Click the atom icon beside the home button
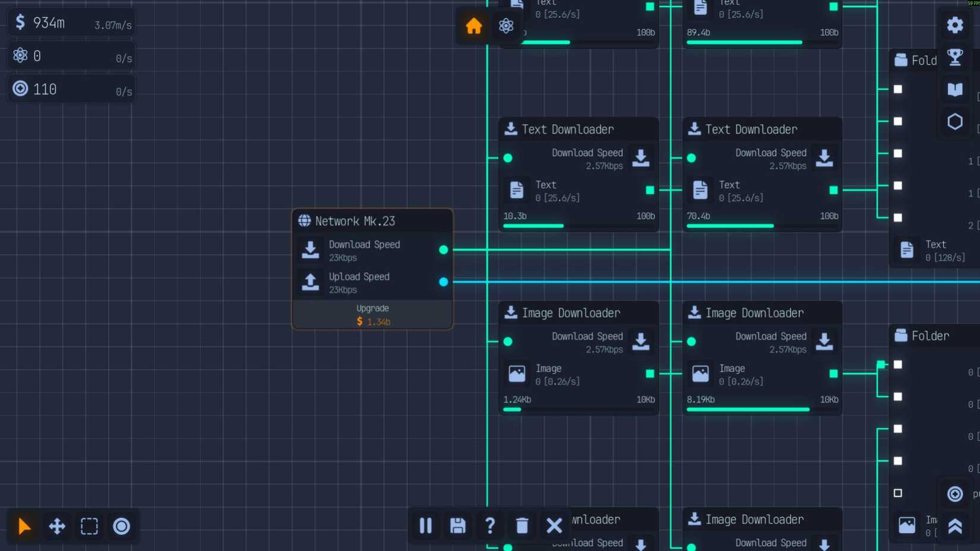The width and height of the screenshot is (980, 551). pyautogui.click(x=506, y=26)
